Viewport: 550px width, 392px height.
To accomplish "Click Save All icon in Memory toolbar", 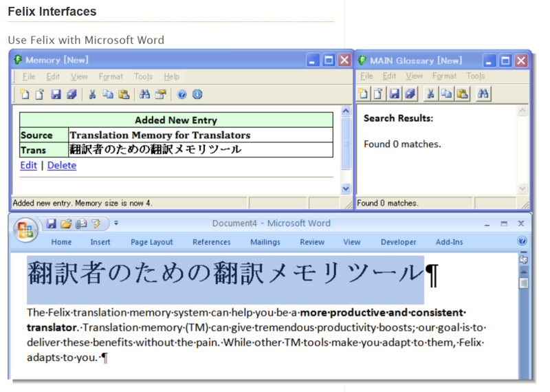I will 71,94.
